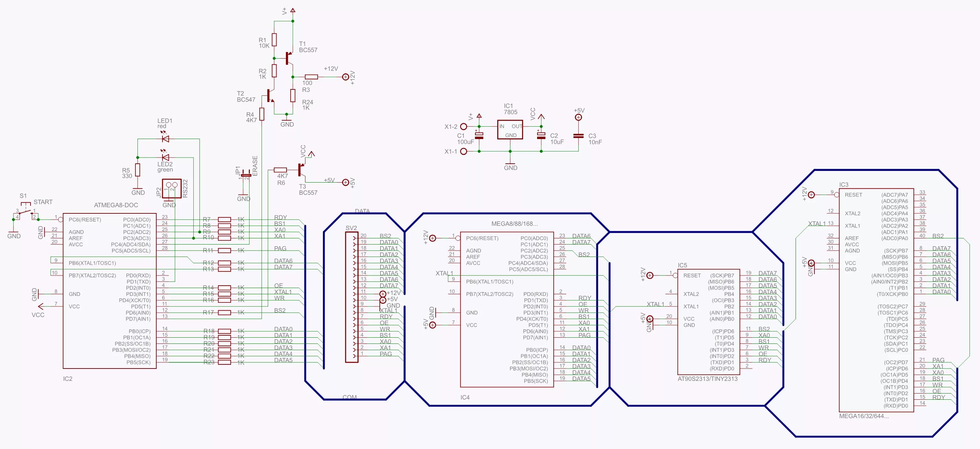This screenshot has width=980, height=449.
Task: Select the T2 BC547 transistor symbol
Action: [x=270, y=96]
